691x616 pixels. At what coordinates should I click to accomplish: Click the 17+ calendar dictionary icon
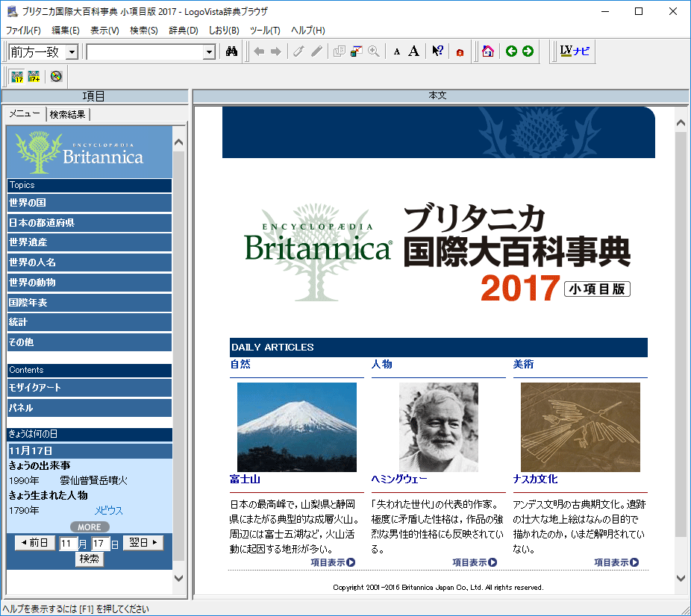pos(34,77)
